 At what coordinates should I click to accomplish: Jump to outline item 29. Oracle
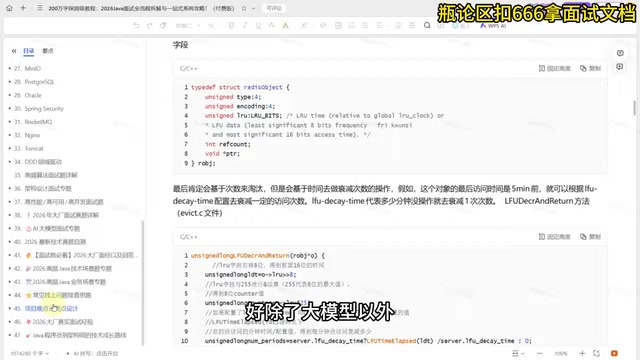33,95
